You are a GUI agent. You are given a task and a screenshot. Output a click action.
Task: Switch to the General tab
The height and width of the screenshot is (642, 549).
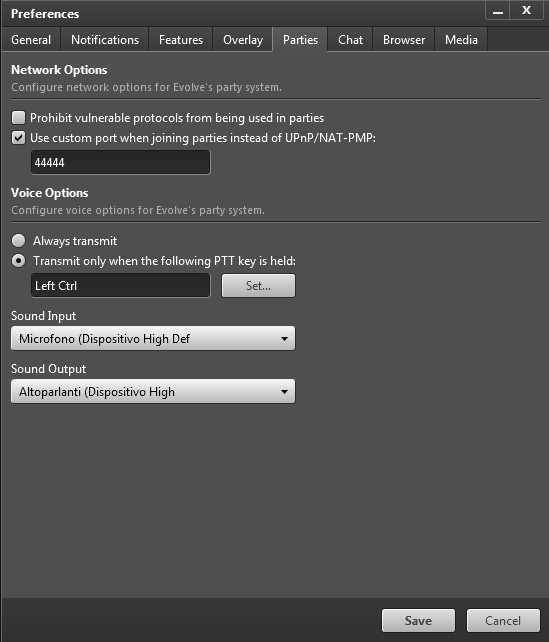click(x=31, y=40)
